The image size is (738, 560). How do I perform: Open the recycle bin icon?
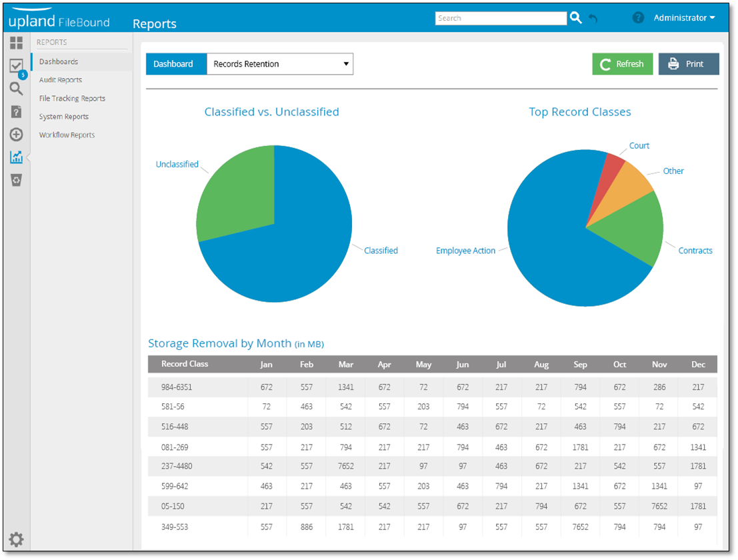point(16,180)
